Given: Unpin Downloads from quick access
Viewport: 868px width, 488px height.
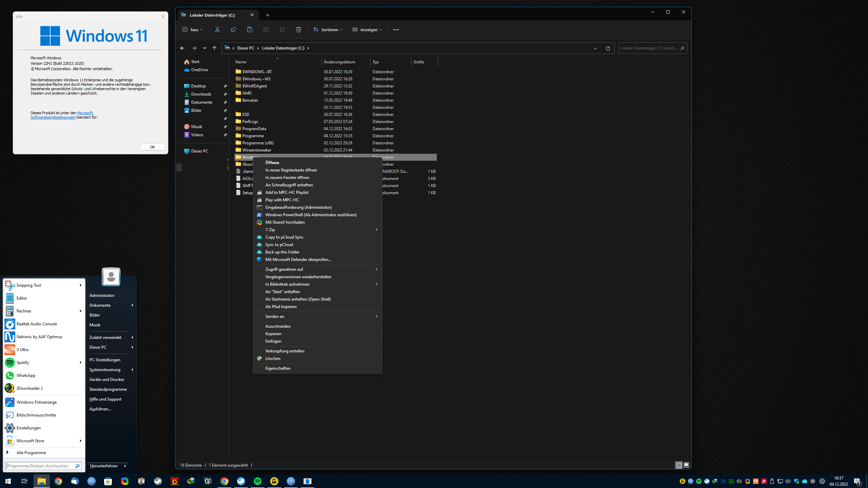Looking at the screenshot, I should click(225, 94).
